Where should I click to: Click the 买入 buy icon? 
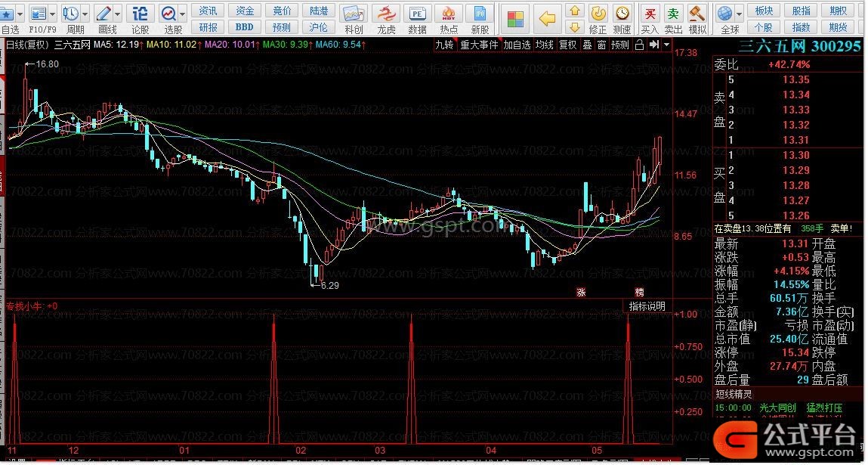point(650,14)
